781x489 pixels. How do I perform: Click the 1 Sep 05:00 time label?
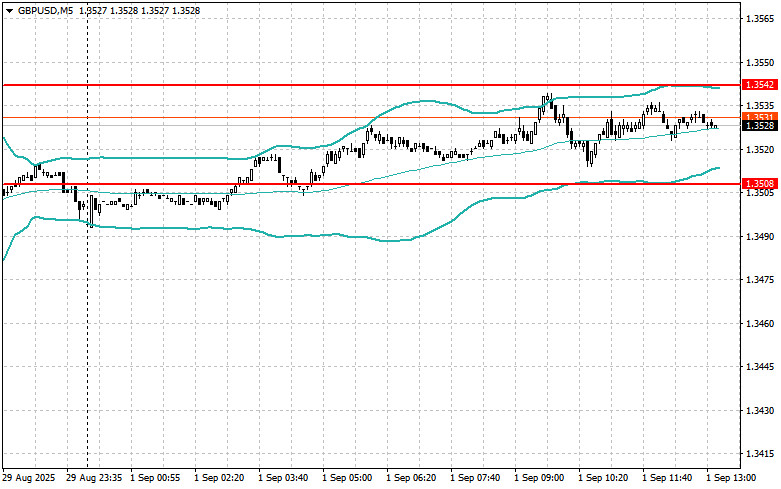(347, 478)
